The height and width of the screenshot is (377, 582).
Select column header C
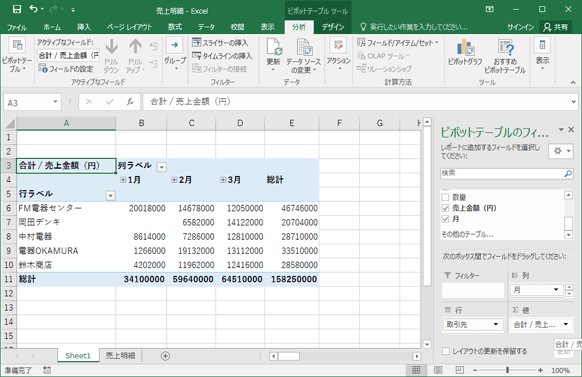191,123
